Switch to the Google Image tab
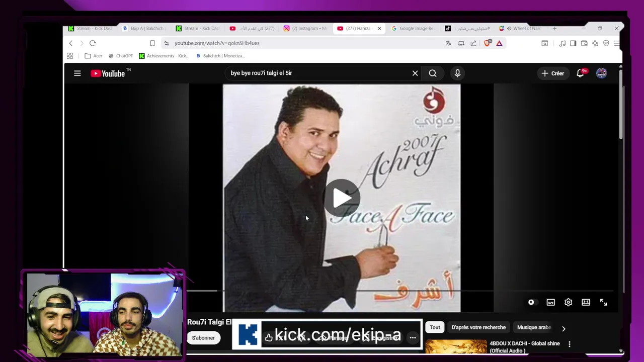The image size is (644, 362). (x=413, y=29)
